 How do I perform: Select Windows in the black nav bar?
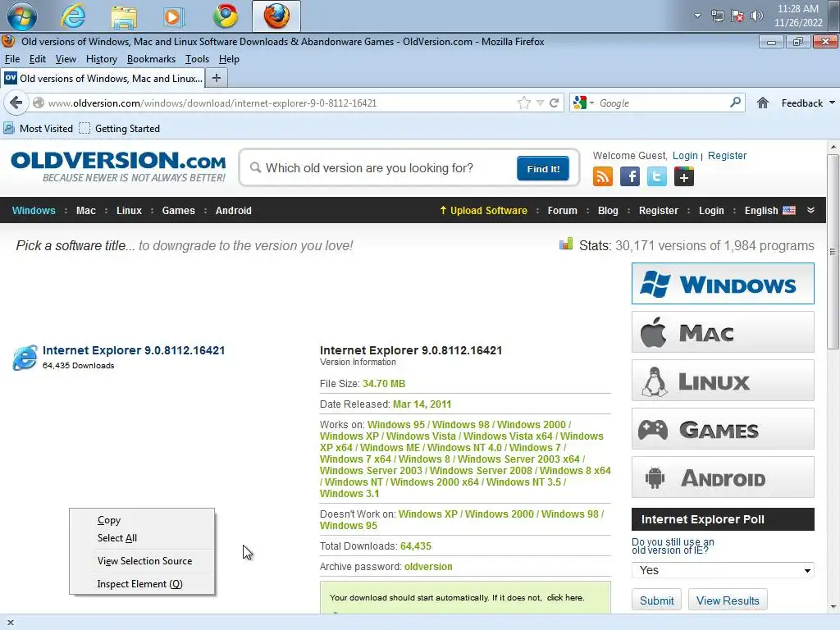34,211
